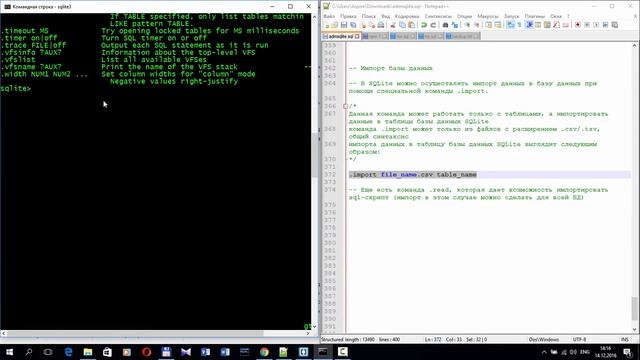Open the Запуск menu
Viewport: 640px width, 360px height.
511,16
